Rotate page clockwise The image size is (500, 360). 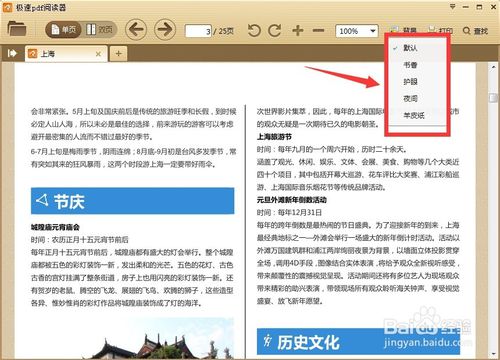pyautogui.click(x=275, y=31)
